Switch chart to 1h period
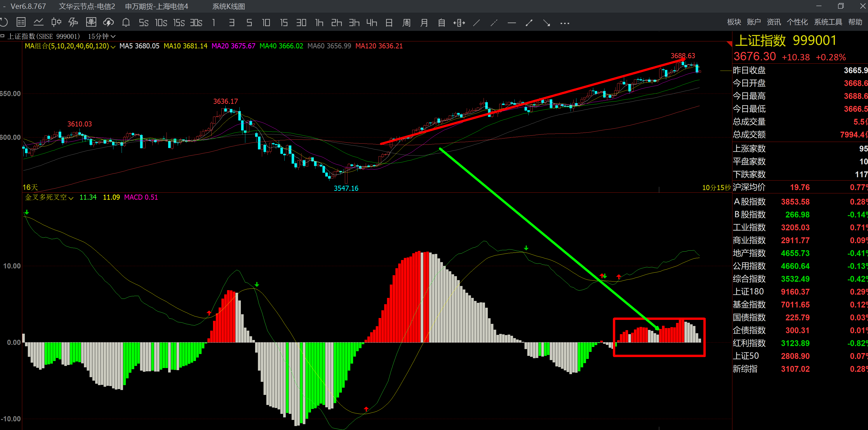Viewport: 868px width, 430px height. click(x=319, y=23)
